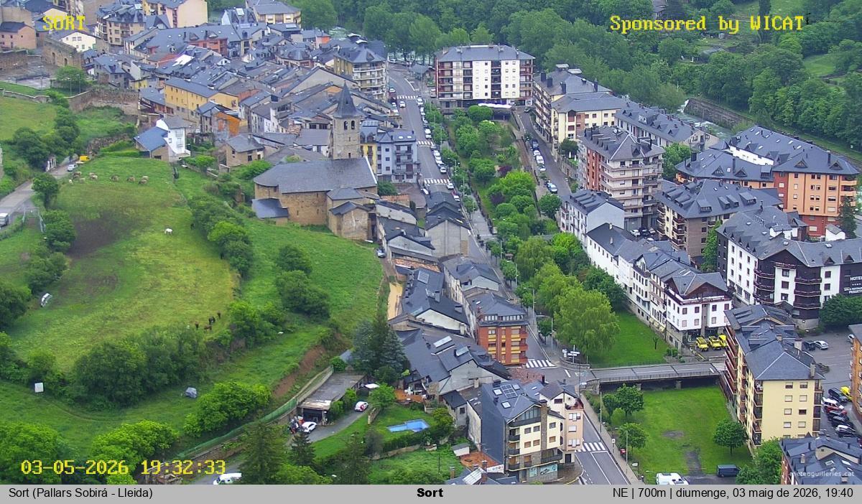Click the bold 'Sort' title in caption bar
The width and height of the screenshot is (862, 504).
(x=430, y=493)
